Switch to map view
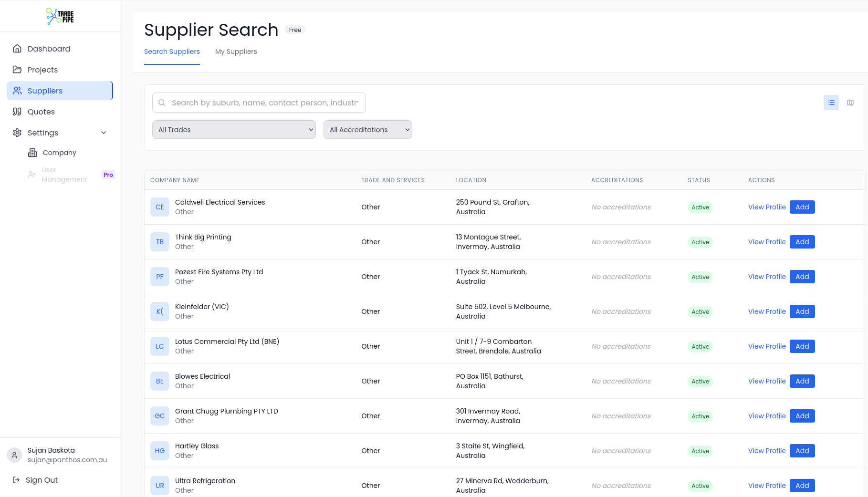868x497 pixels. (850, 103)
